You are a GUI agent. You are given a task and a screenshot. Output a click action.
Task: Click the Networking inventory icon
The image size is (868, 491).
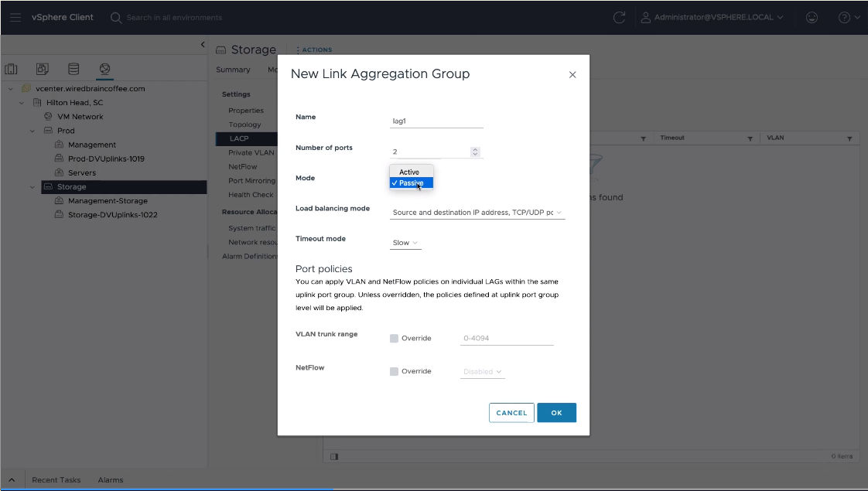click(x=104, y=70)
